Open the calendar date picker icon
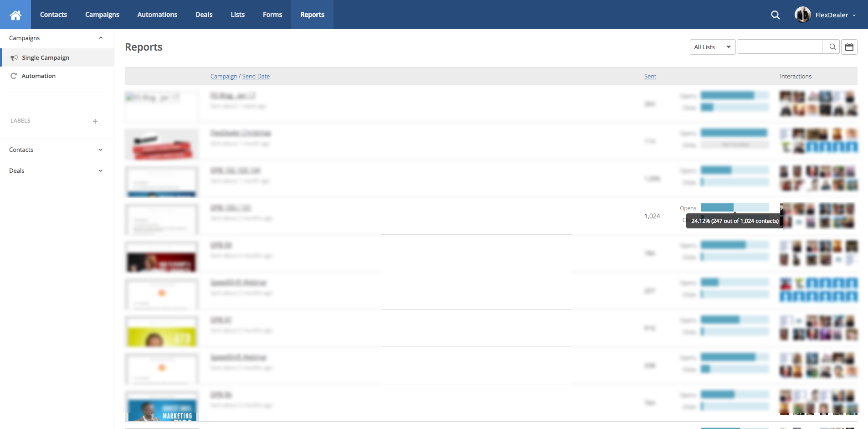The height and width of the screenshot is (429, 868). (849, 47)
